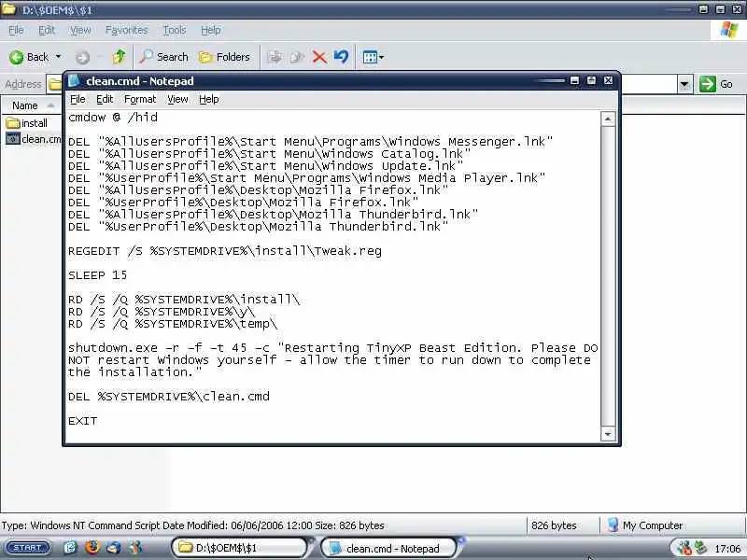Click the taskbar clock showing 17:06
Image resolution: width=747 pixels, height=560 pixels.
click(x=727, y=549)
